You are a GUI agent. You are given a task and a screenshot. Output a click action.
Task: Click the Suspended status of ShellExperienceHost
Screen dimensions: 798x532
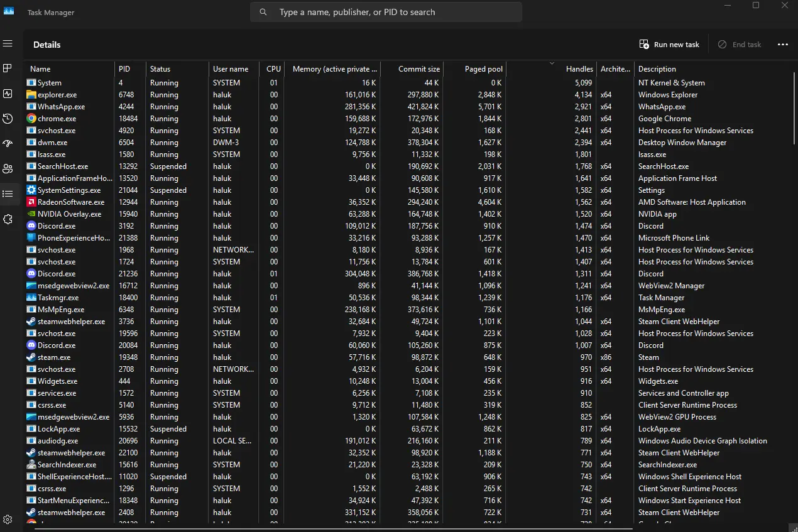(x=168, y=477)
